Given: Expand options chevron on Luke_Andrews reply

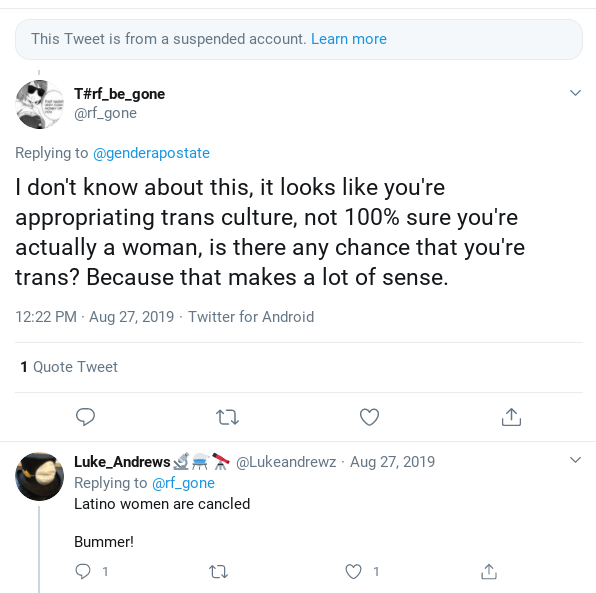Looking at the screenshot, I should (575, 460).
